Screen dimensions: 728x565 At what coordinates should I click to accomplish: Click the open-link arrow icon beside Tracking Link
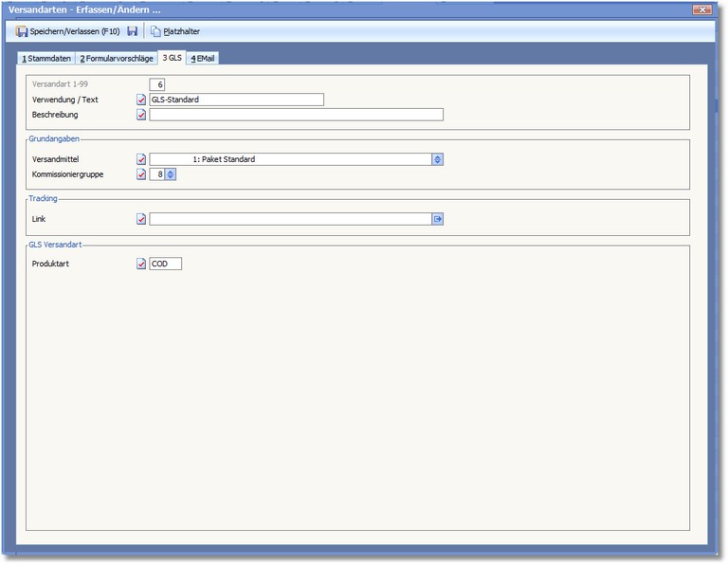(x=437, y=219)
